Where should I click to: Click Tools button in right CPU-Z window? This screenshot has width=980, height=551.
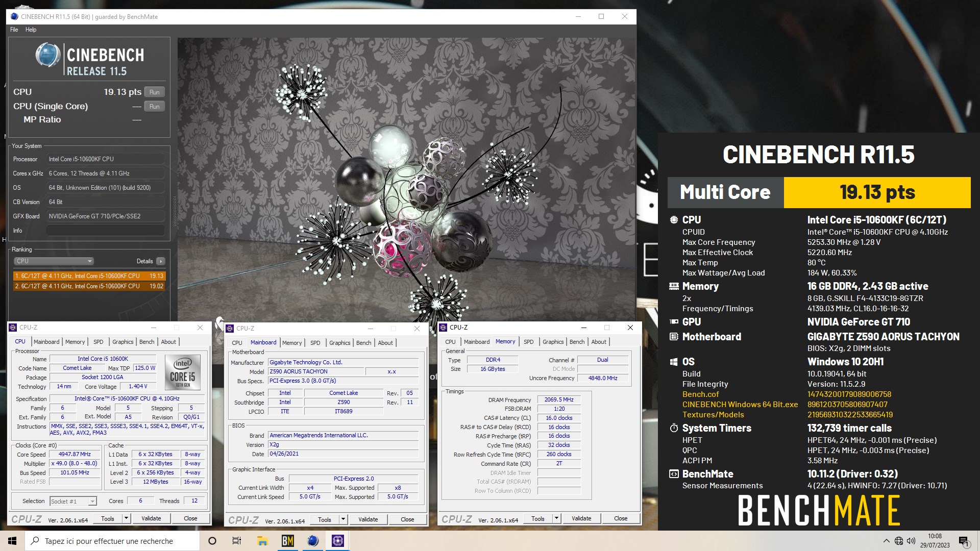pyautogui.click(x=538, y=518)
